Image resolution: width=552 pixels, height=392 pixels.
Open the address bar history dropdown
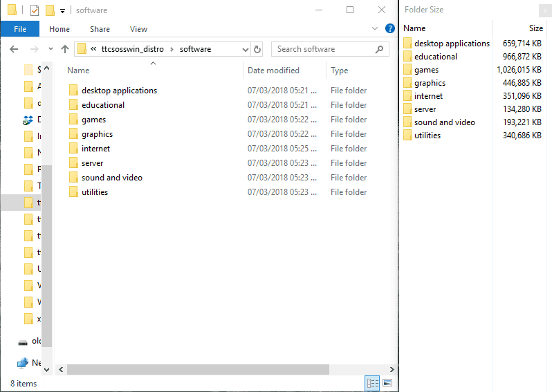pos(245,49)
